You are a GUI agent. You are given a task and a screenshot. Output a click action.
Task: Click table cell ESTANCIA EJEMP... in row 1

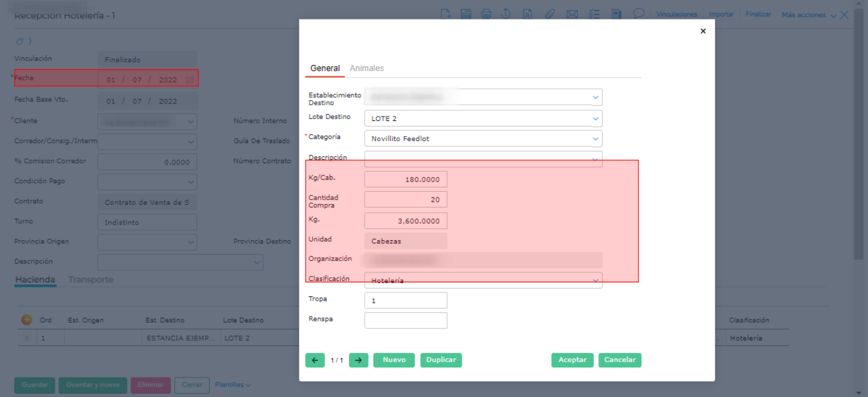click(180, 338)
